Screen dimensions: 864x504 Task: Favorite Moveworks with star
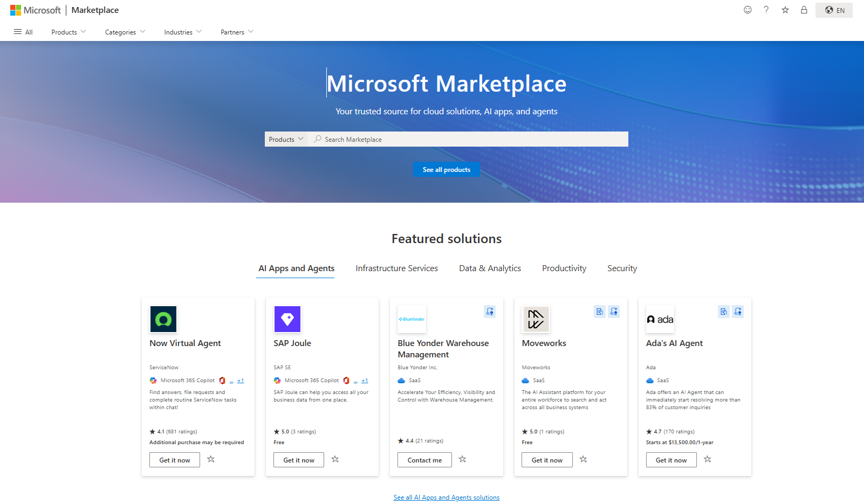click(583, 459)
